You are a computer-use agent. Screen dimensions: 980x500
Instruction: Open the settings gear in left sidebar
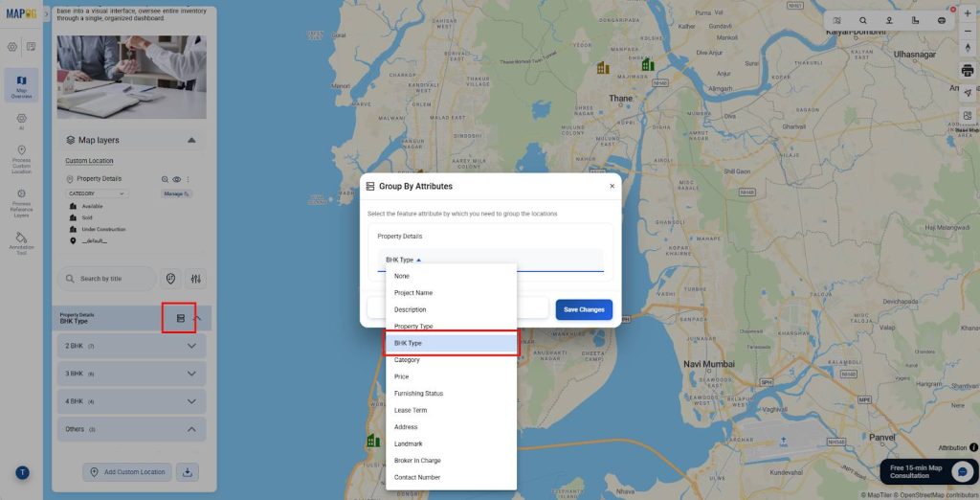(x=12, y=47)
